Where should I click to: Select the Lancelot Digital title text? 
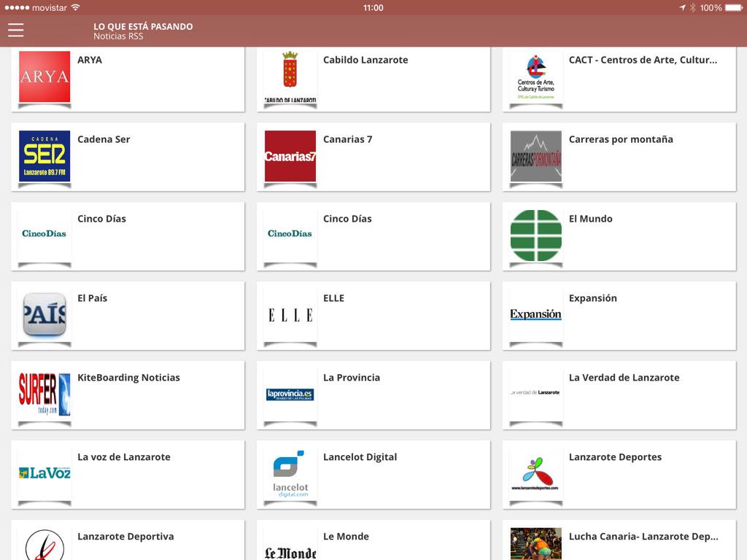(x=360, y=457)
